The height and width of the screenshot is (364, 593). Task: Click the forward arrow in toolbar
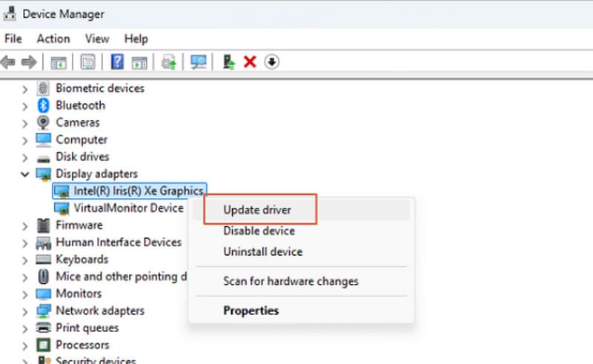click(x=29, y=62)
